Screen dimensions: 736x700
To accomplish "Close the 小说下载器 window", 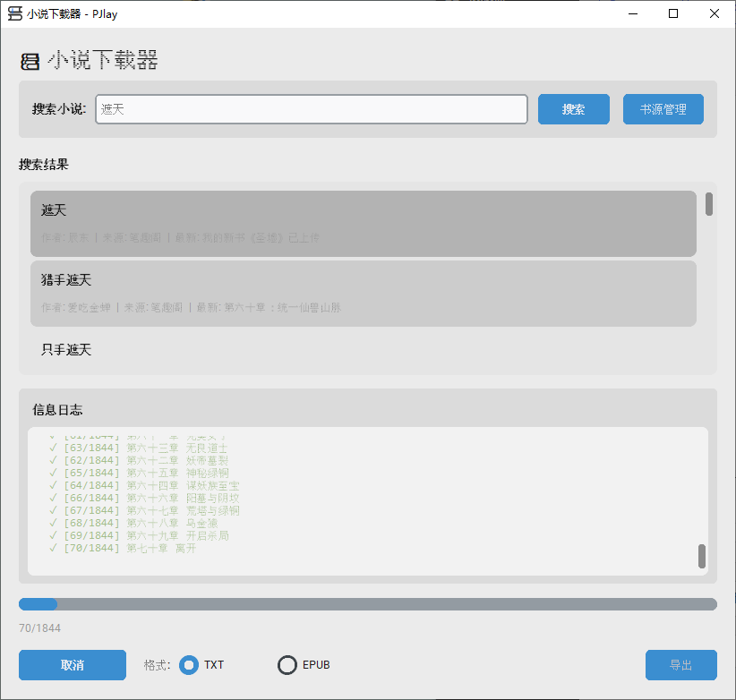I will pos(714,13).
